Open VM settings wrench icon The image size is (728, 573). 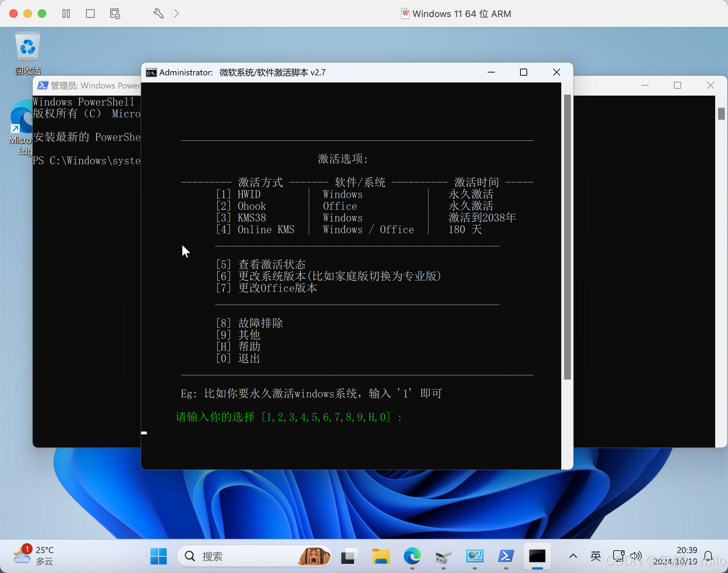159,14
